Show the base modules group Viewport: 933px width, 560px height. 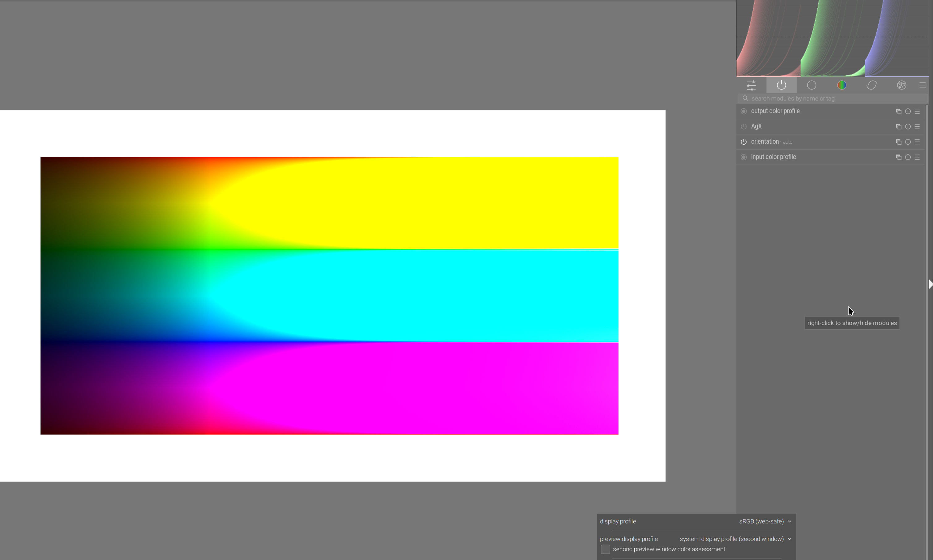[x=811, y=85]
